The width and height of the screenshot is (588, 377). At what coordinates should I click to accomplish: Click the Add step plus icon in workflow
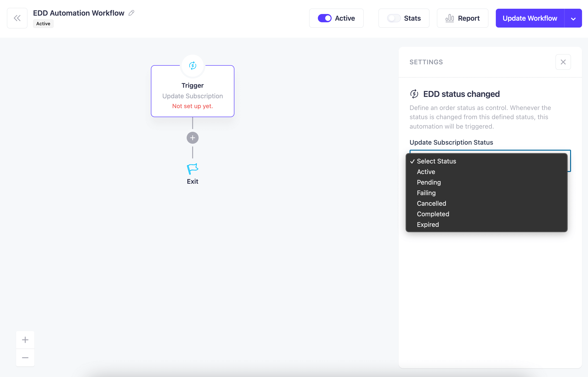click(x=192, y=138)
